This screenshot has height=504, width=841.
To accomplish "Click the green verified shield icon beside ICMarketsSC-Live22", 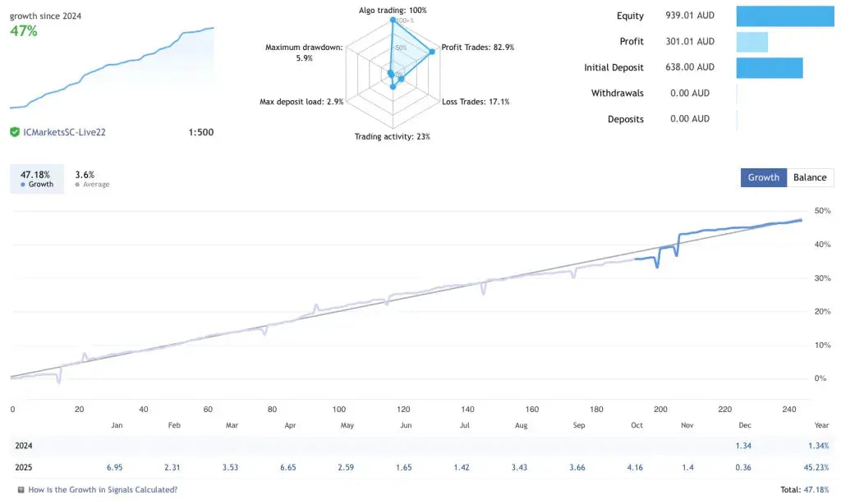I will [15, 131].
